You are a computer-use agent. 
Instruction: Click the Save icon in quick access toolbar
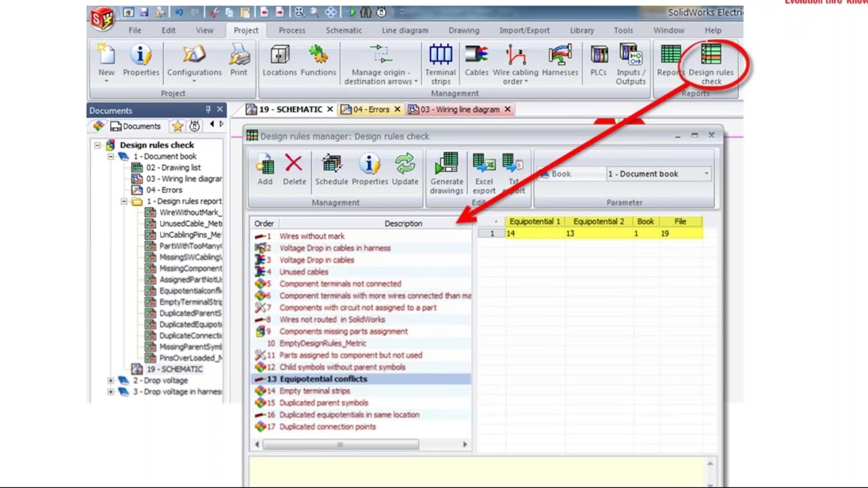click(x=144, y=12)
